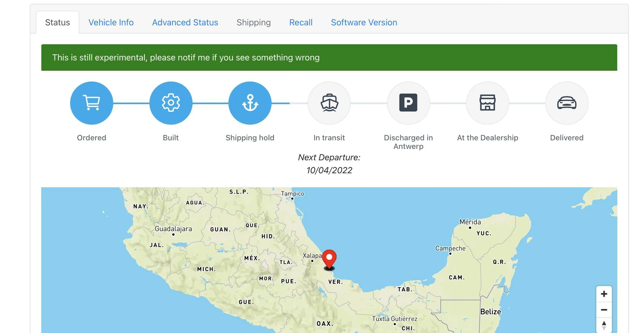644x333 pixels.
Task: Click Mérida label on the map
Action: [x=470, y=222]
